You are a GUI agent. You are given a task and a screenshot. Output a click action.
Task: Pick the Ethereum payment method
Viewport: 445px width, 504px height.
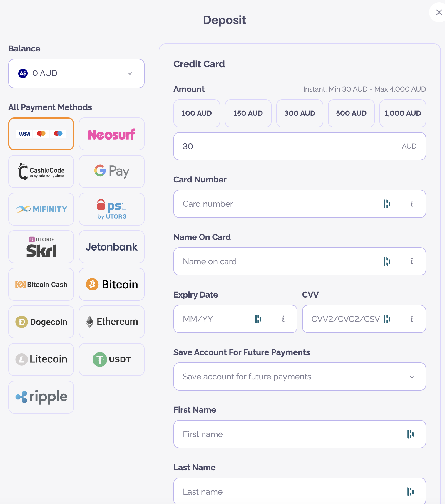[112, 322]
